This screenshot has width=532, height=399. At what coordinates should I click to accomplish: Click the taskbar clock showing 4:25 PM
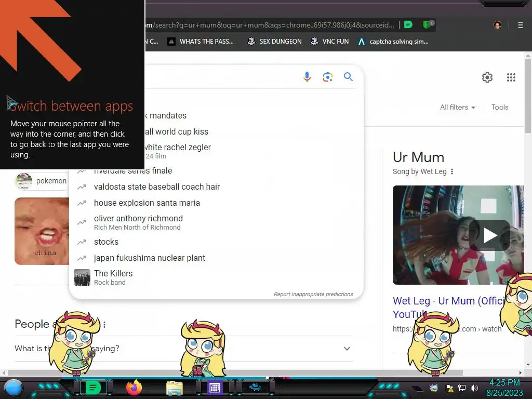tap(504, 388)
